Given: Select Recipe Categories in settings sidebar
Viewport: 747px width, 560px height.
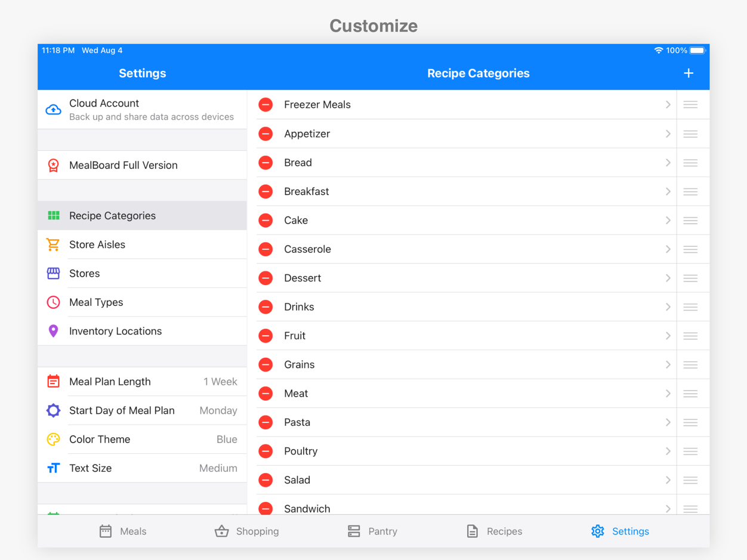Looking at the screenshot, I should [x=142, y=216].
